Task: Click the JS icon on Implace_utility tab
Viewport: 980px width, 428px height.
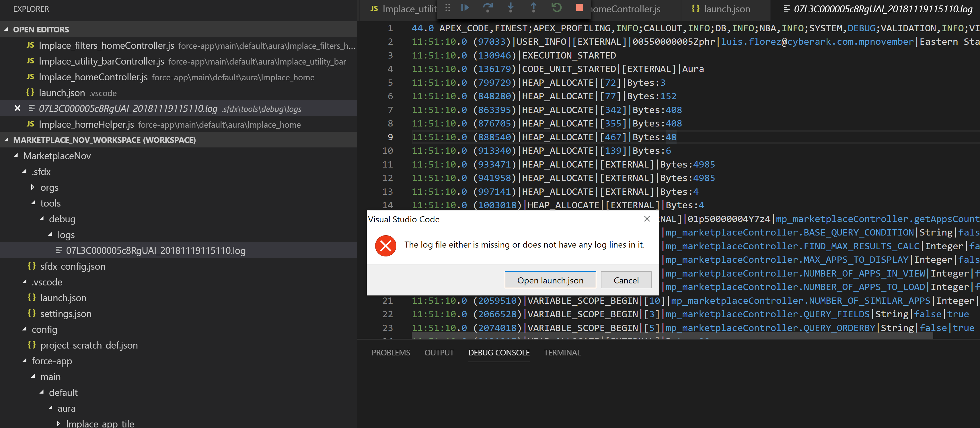Action: point(374,8)
